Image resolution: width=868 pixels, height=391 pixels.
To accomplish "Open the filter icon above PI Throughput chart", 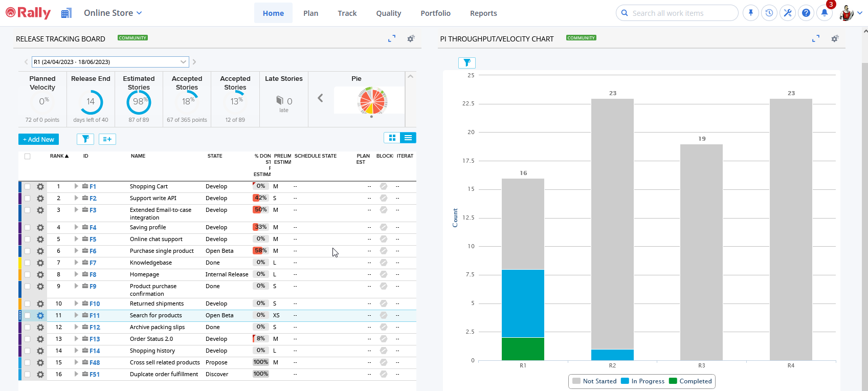I will tap(466, 63).
